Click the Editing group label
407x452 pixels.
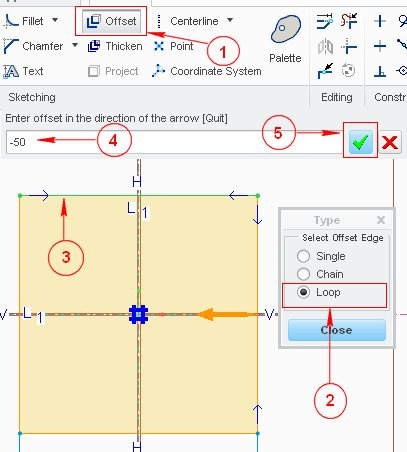pyautogui.click(x=337, y=97)
